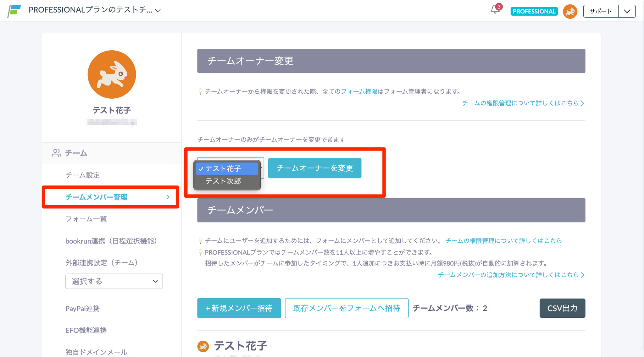644x357 pixels.
Task: Click チームオーナーを変更 button
Action: 314,168
